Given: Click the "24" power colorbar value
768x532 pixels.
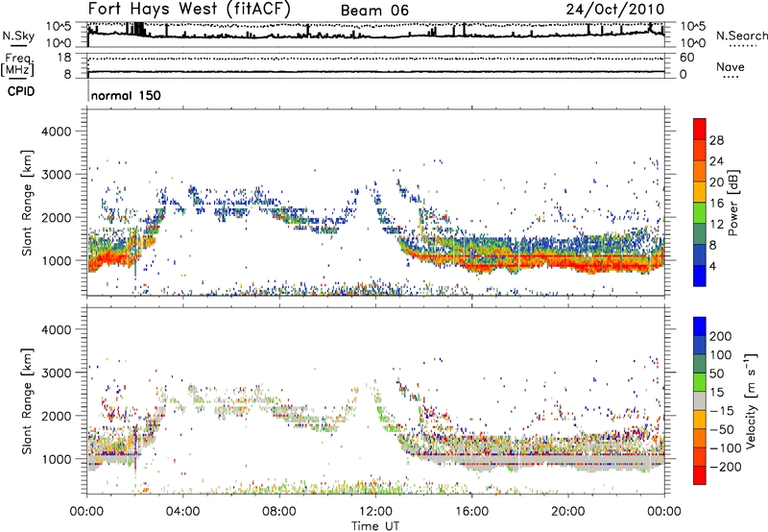Looking at the screenshot, I should coord(716,161).
